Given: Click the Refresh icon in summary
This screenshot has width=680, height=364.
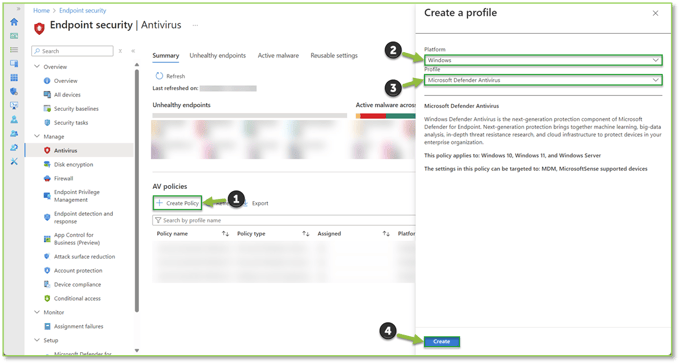Looking at the screenshot, I should pos(159,76).
